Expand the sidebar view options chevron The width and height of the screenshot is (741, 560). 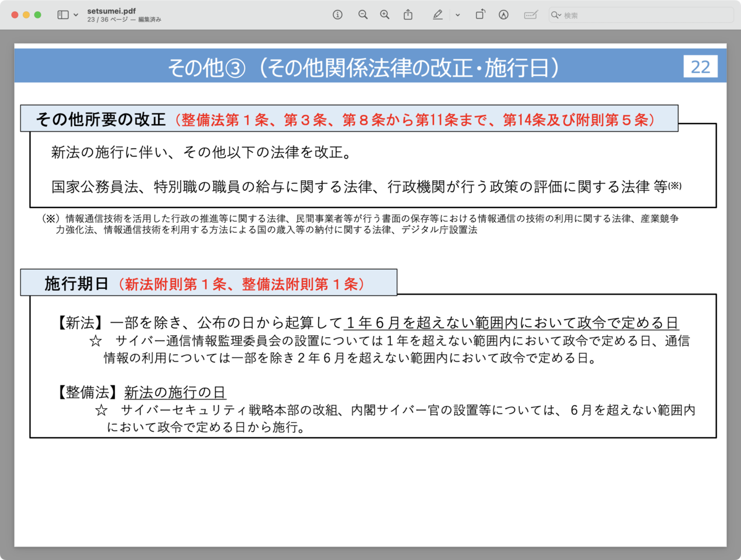pyautogui.click(x=76, y=15)
